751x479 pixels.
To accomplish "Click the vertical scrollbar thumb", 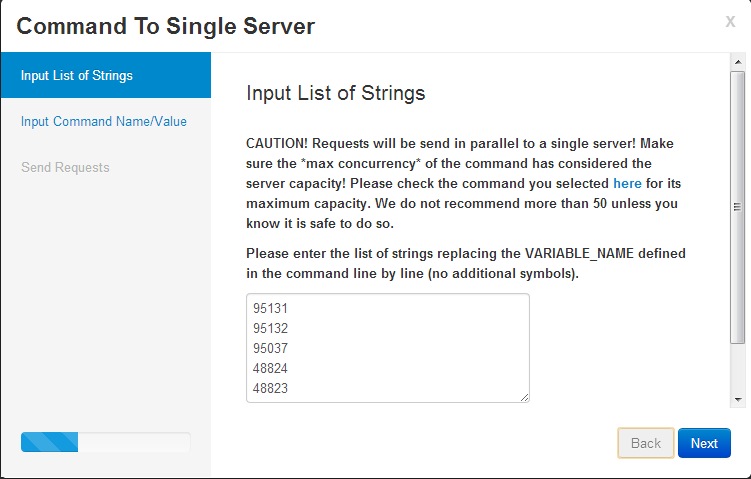I will pos(738,207).
